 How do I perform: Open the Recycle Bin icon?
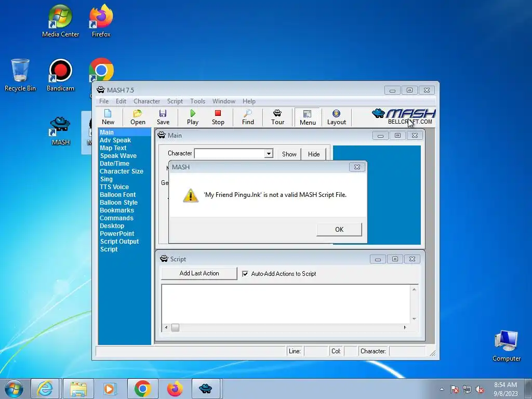point(20,75)
